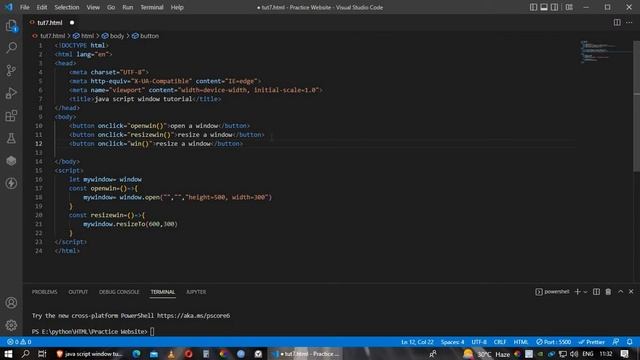The width and height of the screenshot is (640, 360).
Task: Click the editor vertical scrollbar
Action: (x=636, y=106)
